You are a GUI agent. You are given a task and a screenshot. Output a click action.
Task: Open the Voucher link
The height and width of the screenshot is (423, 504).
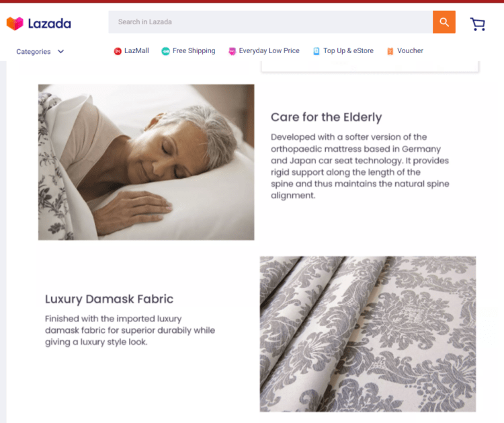tap(410, 51)
